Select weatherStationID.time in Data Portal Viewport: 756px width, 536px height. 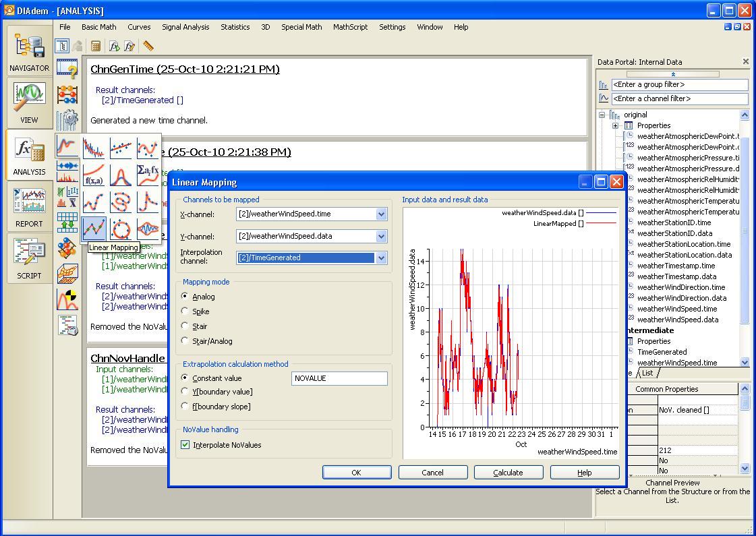coord(674,222)
